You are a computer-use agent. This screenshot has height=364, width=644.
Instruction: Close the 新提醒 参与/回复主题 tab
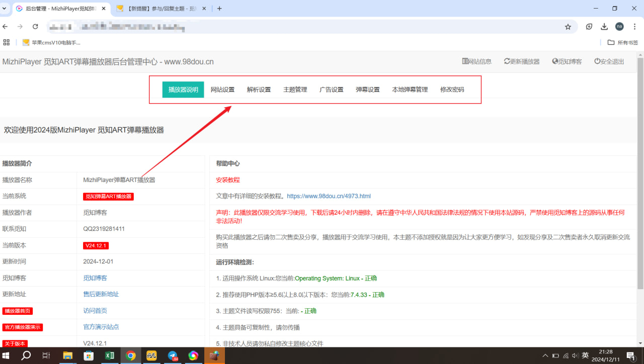[204, 9]
